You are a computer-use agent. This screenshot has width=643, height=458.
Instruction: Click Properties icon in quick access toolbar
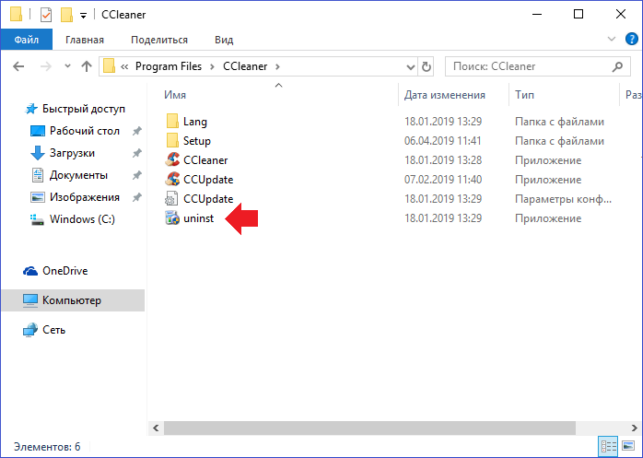click(46, 15)
